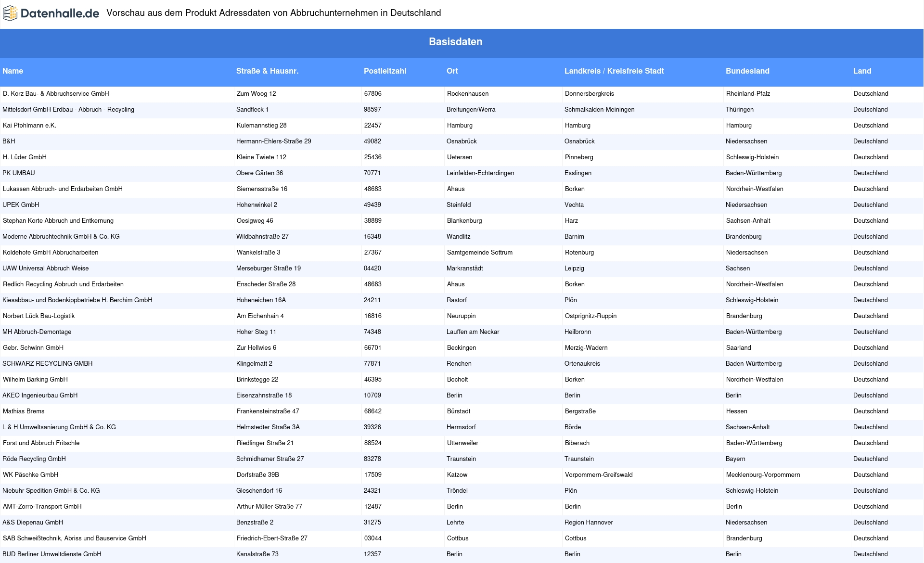Click SCHWARZ RECYCLING GMBH

(x=48, y=364)
